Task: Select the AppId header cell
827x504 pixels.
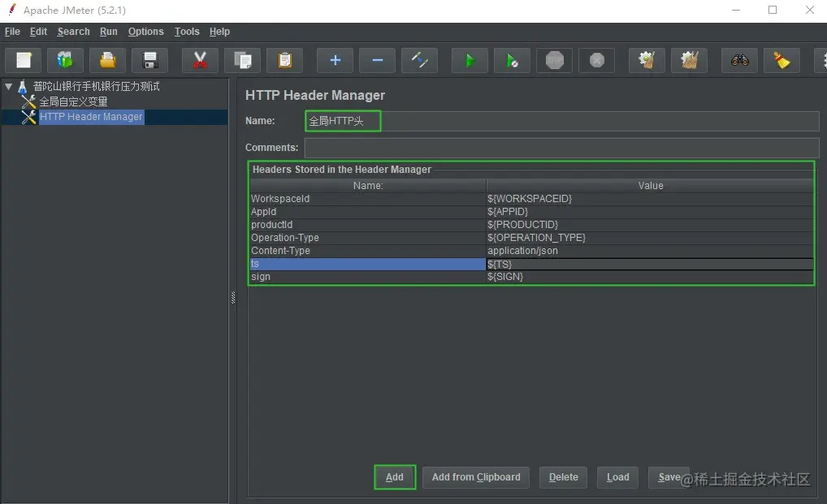Action: [x=368, y=212]
